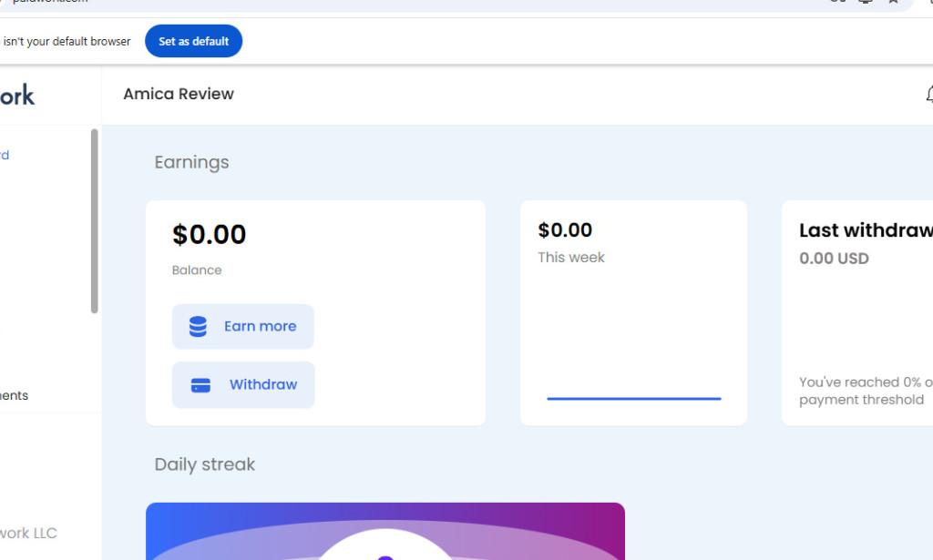Click the blue progress bar under This week
The width and height of the screenshot is (933, 560).
(633, 397)
